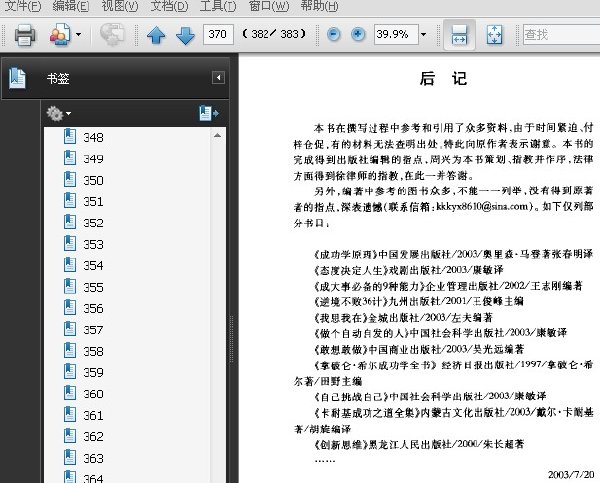Click the email kkkyx8610@sina.com in text
Viewport: 600px width, 483px height.
482,207
